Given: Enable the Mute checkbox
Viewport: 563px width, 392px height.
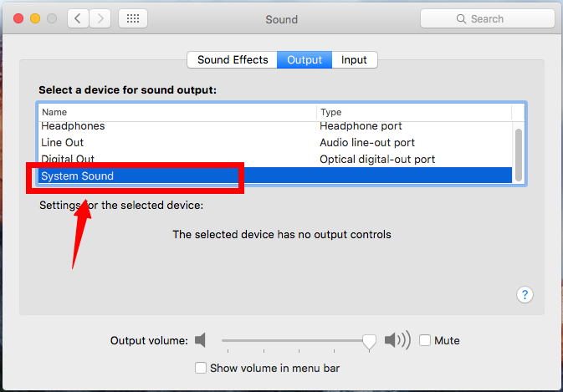Looking at the screenshot, I should pos(425,340).
